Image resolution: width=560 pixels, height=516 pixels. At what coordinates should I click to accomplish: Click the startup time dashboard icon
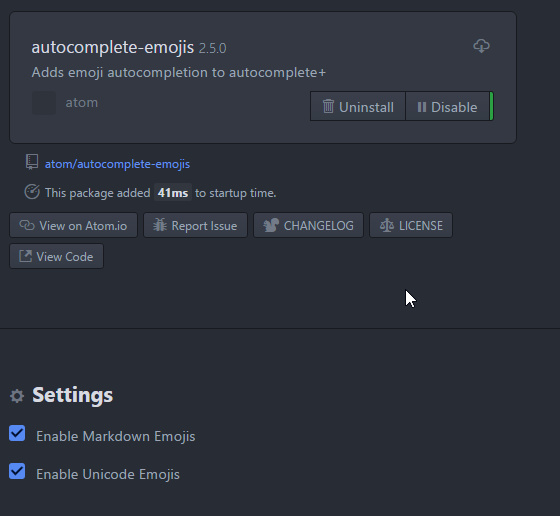(32, 192)
